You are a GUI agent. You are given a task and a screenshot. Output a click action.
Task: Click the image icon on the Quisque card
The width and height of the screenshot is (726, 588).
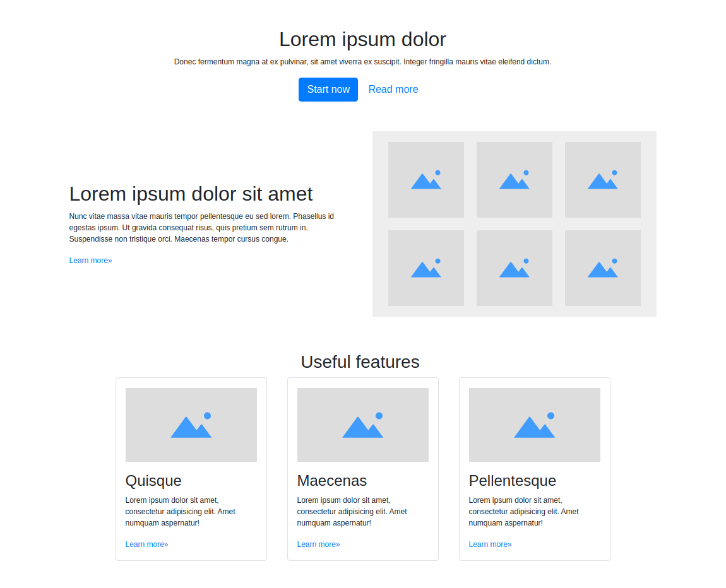click(191, 424)
